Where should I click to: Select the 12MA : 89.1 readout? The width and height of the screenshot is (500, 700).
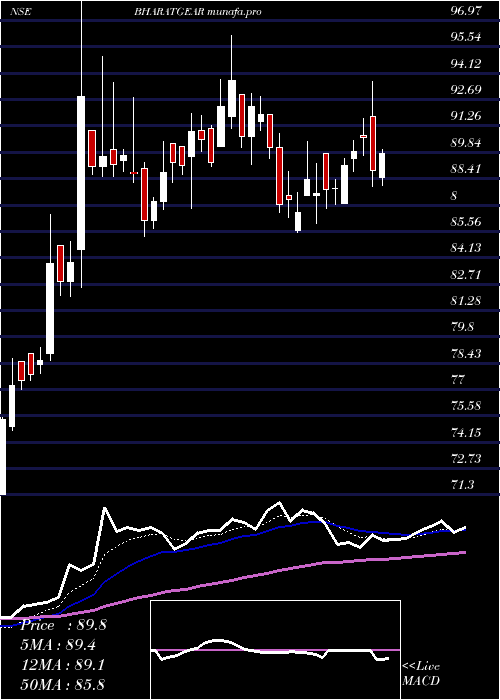(x=62, y=665)
